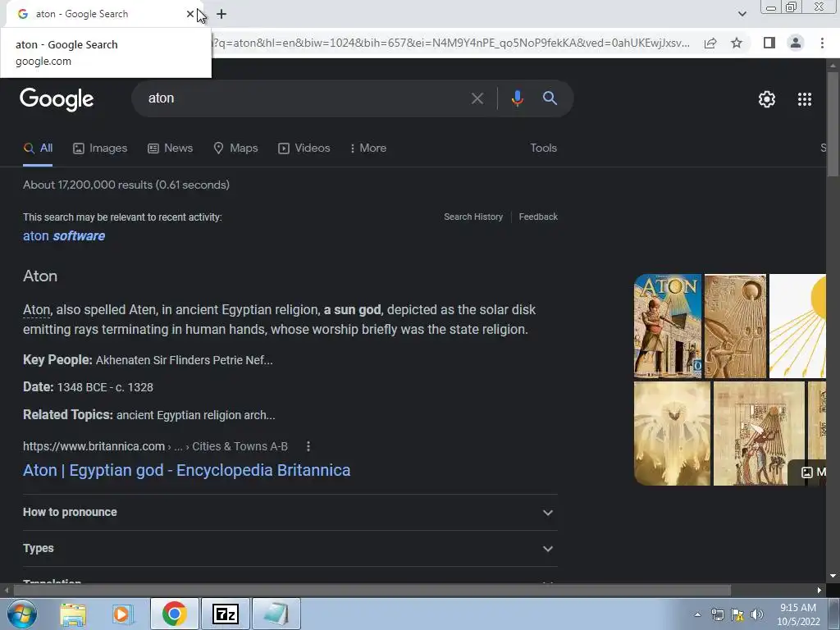The width and height of the screenshot is (840, 630).
Task: Switch to the News tab
Action: tap(171, 148)
